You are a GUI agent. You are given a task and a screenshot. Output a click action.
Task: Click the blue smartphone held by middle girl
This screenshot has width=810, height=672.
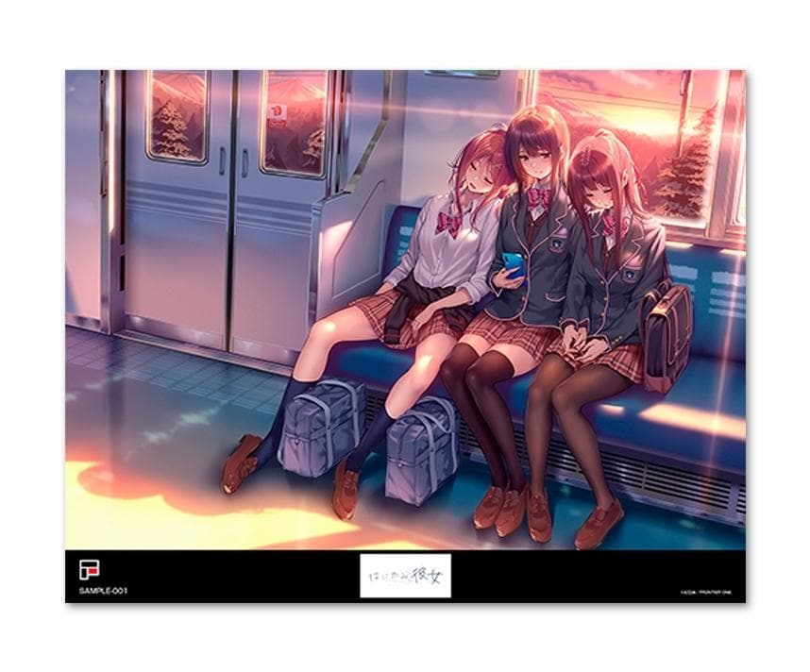(x=513, y=264)
